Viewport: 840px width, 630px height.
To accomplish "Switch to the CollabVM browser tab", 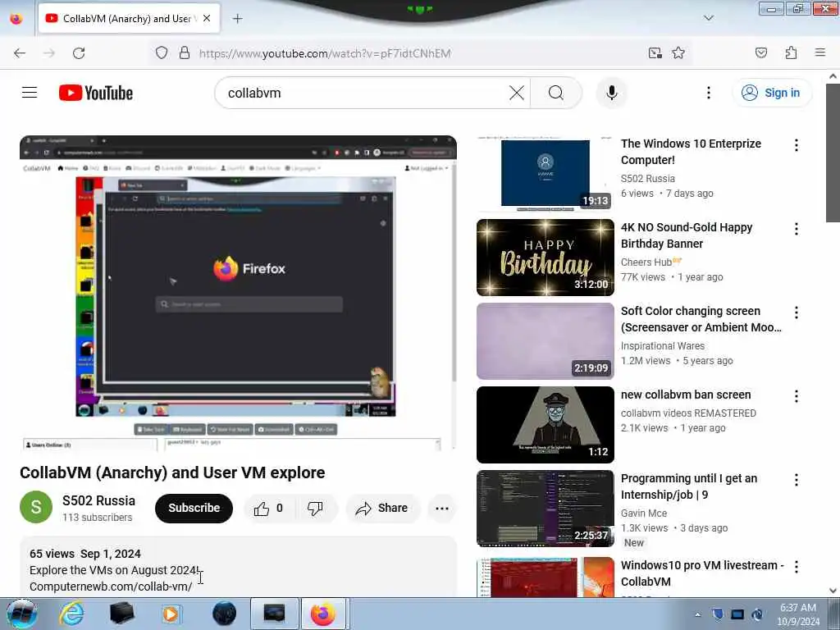I will 129,18.
